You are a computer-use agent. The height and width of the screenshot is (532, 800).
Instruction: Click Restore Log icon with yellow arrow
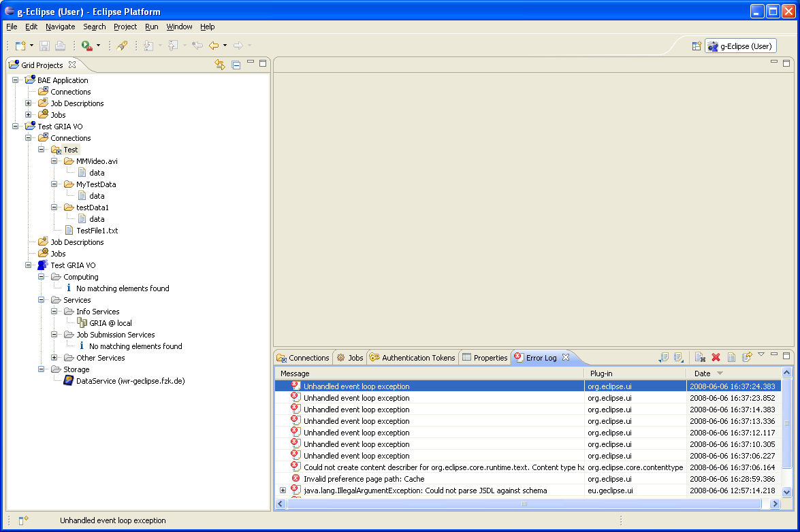(x=747, y=357)
